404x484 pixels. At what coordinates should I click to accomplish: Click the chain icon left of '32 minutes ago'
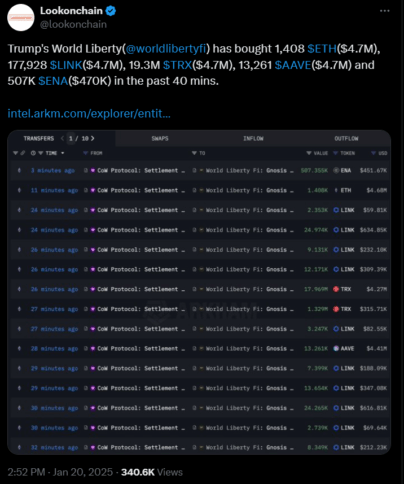pyautogui.click(x=19, y=448)
